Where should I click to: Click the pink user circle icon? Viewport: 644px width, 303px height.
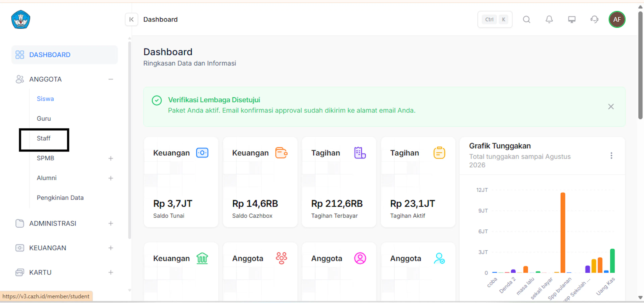point(360,258)
